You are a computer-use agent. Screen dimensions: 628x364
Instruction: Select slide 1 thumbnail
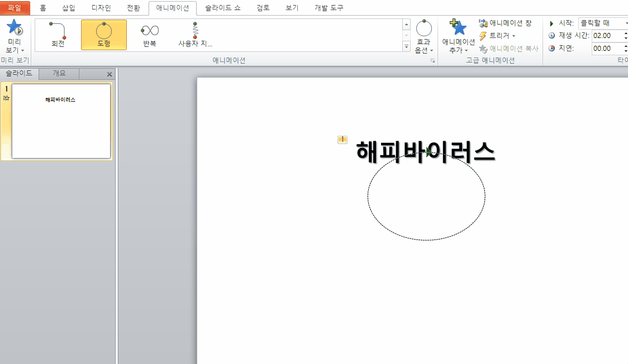(x=61, y=121)
